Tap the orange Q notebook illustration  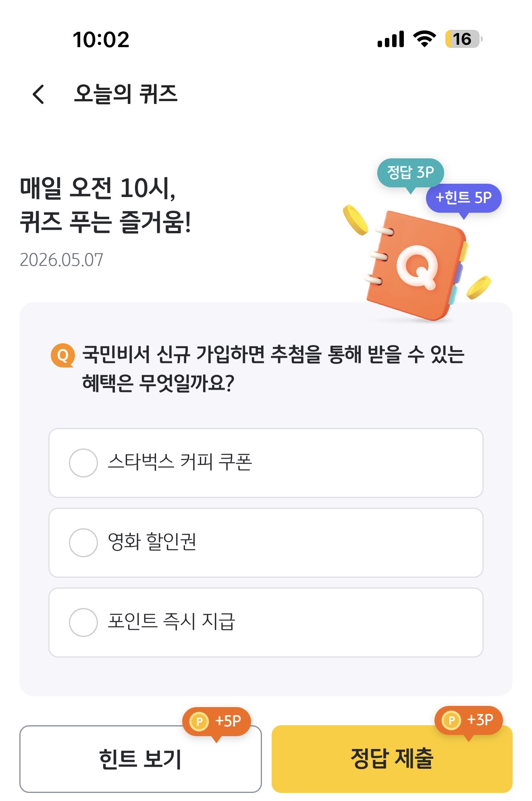[x=416, y=266]
